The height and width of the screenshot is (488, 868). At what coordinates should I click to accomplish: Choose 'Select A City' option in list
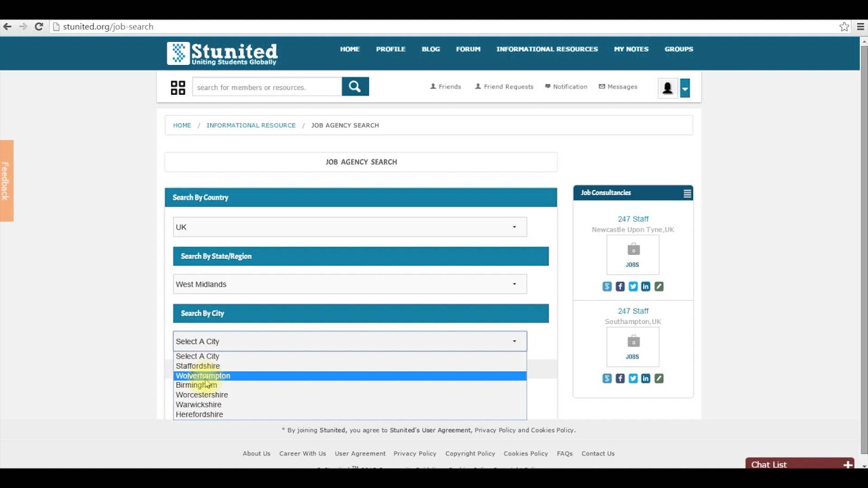pos(350,356)
